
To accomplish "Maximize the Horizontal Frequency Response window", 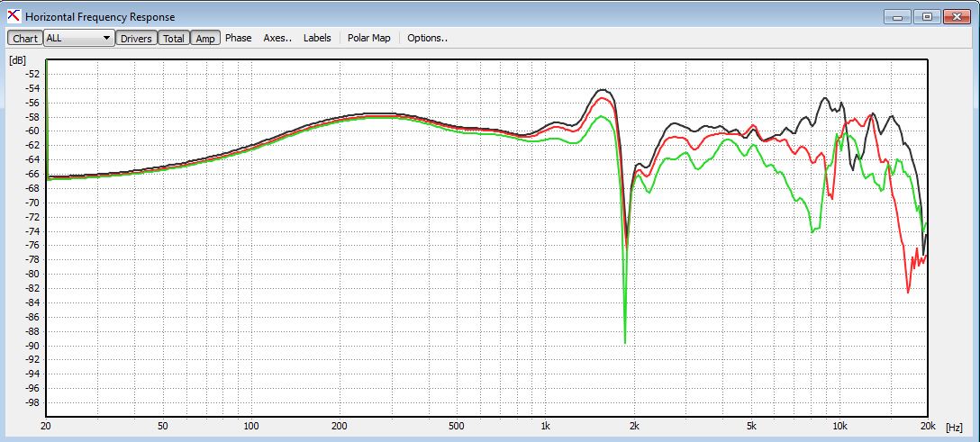I will (928, 17).
